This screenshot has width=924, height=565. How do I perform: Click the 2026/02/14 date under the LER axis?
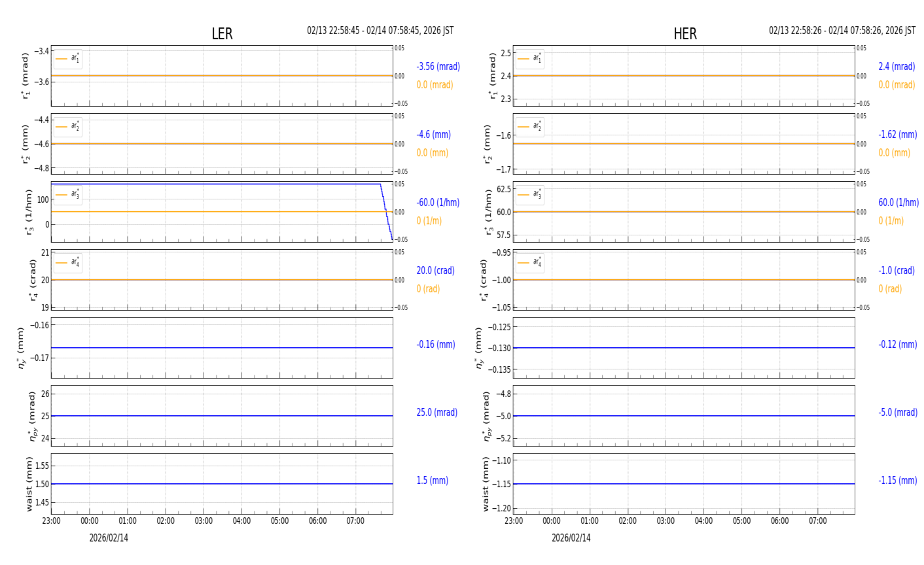pos(109,538)
